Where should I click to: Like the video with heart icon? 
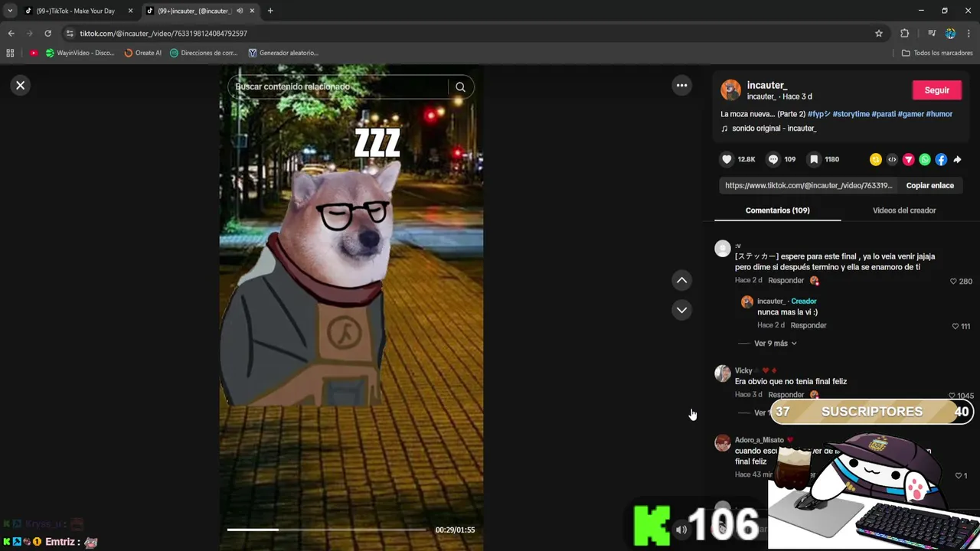[x=727, y=159]
